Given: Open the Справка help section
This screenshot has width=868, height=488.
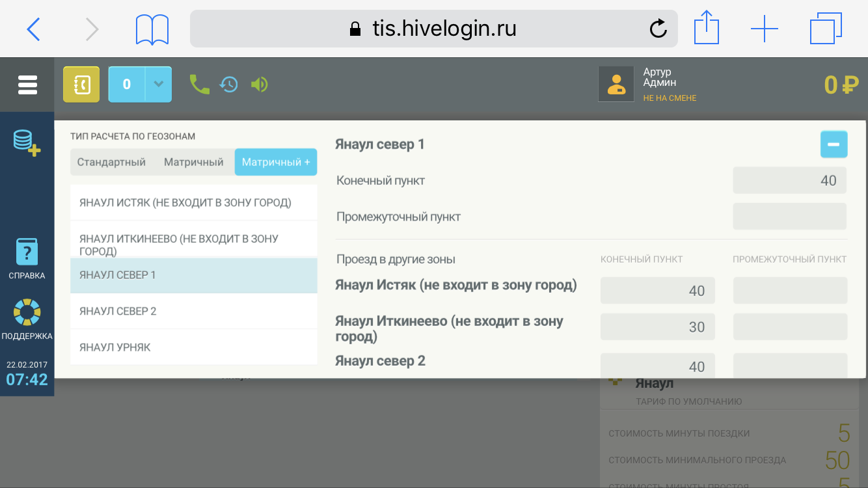Looking at the screenshot, I should pos(27,258).
